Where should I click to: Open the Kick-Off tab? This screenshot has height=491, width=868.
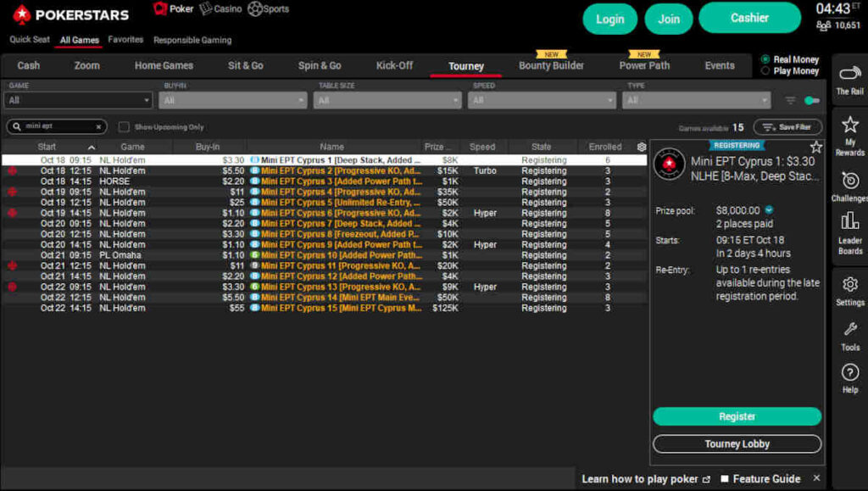394,65
